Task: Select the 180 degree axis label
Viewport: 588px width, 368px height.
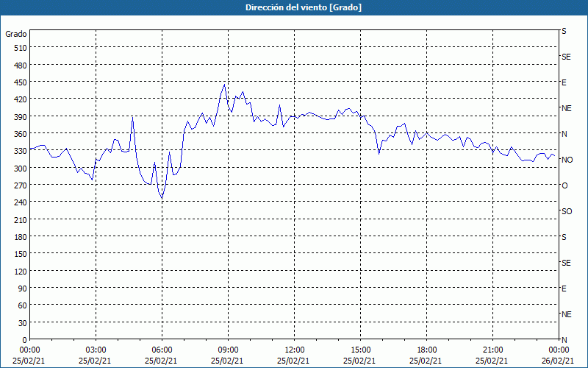Action: 21,237
